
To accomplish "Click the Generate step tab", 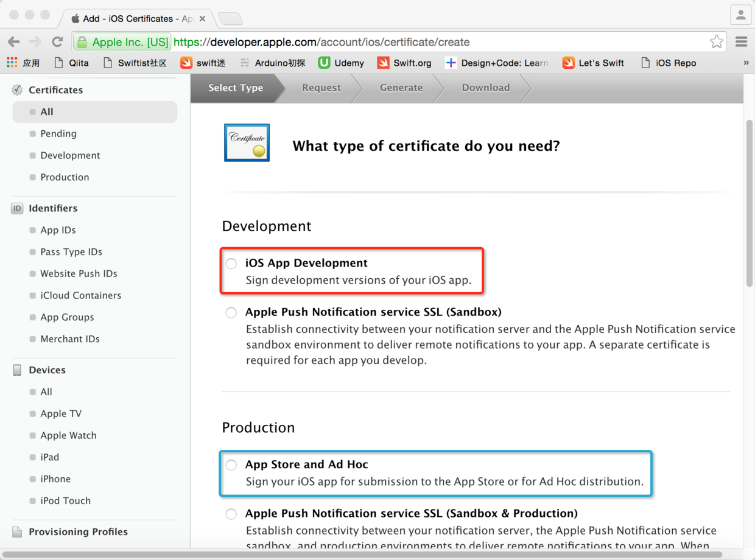I will click(x=401, y=88).
